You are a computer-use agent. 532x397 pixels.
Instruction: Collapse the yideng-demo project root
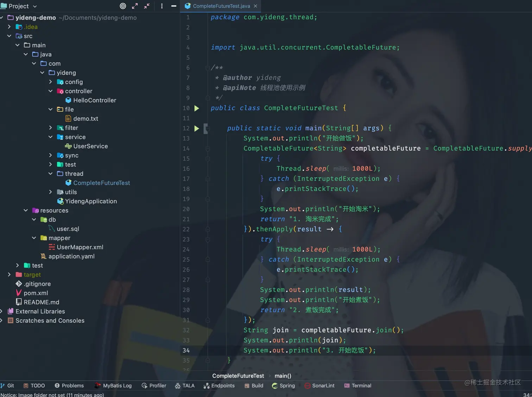click(x=2, y=18)
